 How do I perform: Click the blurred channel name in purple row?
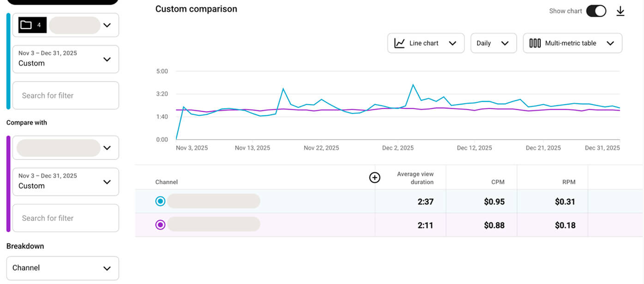(x=214, y=224)
